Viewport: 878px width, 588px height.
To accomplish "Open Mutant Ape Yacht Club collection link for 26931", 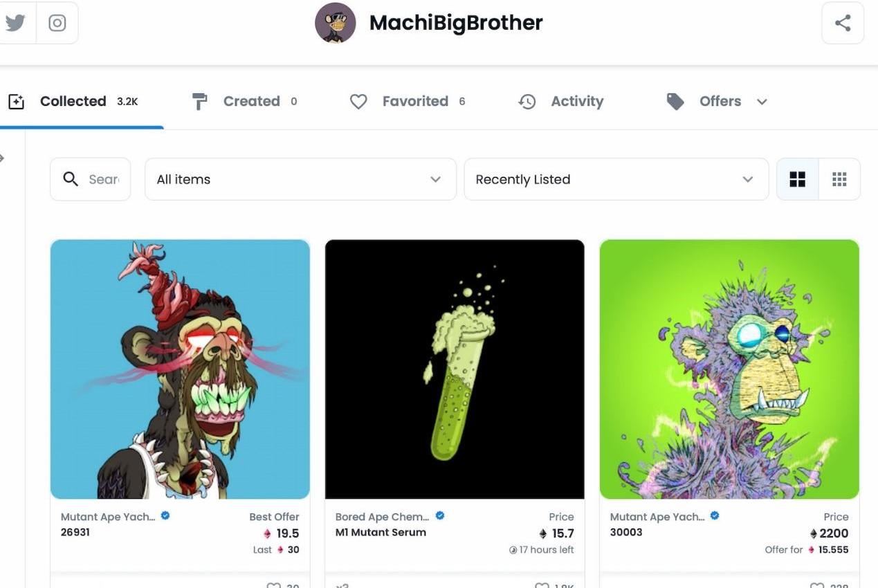I will [x=108, y=517].
